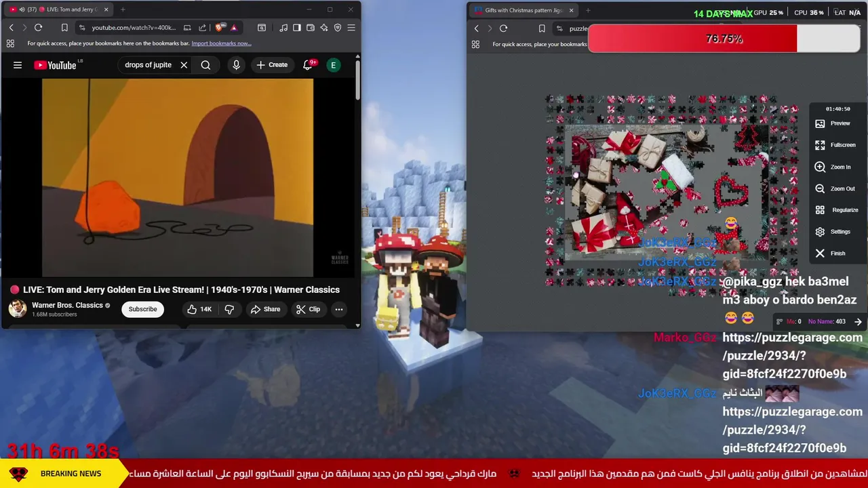Show the puzzle Preview image
The image size is (868, 488).
pyautogui.click(x=833, y=123)
